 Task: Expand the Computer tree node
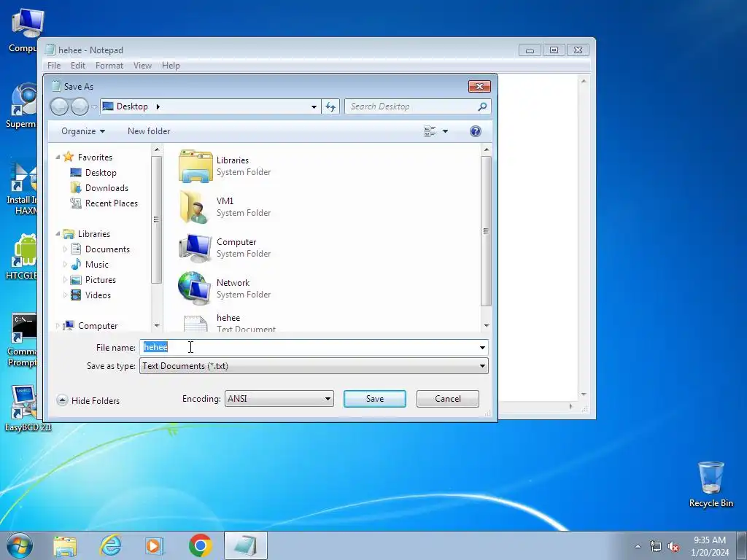(x=58, y=326)
